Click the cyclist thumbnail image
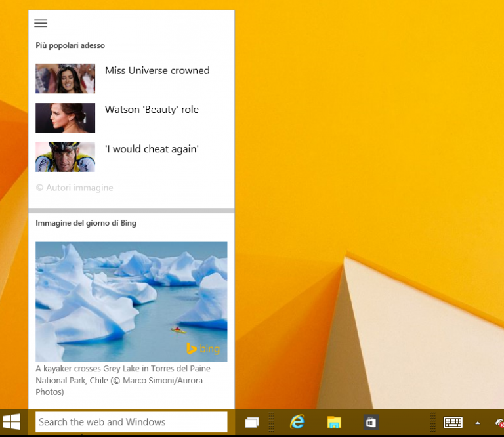 tap(65, 157)
